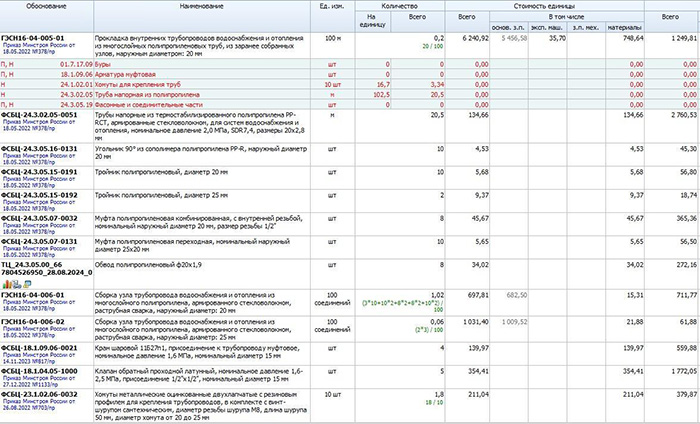700x424 pixels.
Task: Click resource code 24.3.02.05
Action: (x=76, y=95)
